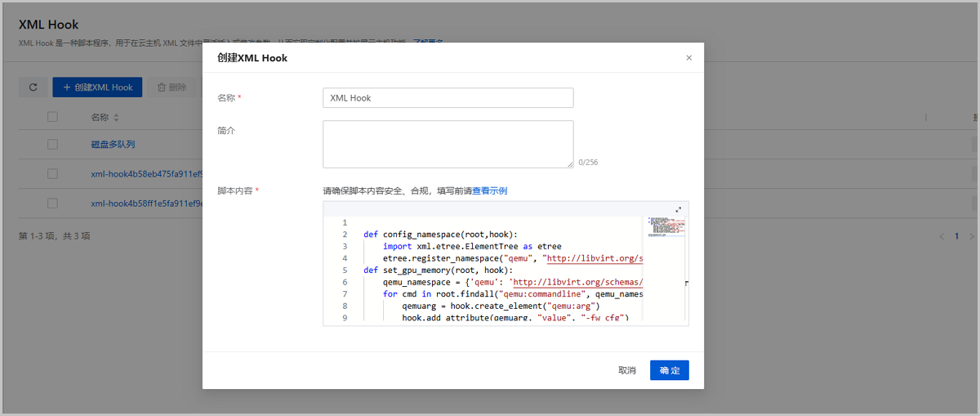Go to previous page arrow
This screenshot has height=416, width=980.
tap(941, 236)
